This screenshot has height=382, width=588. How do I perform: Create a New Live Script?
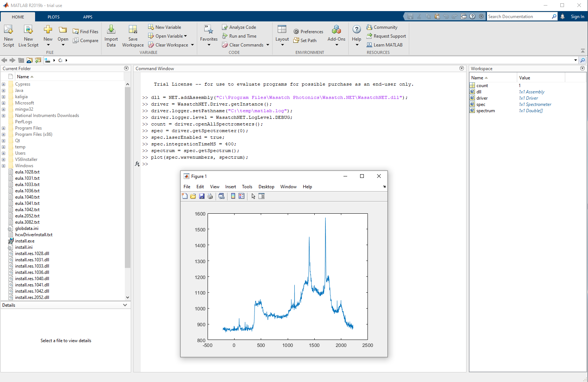click(28, 36)
